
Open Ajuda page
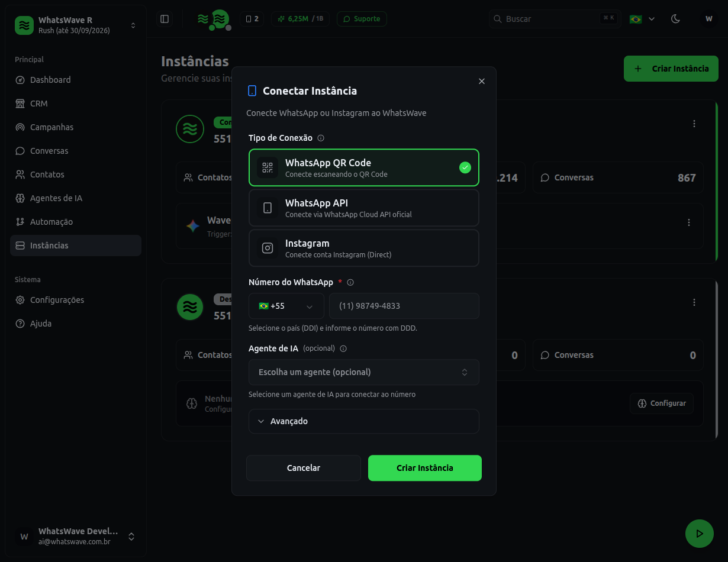click(76, 324)
